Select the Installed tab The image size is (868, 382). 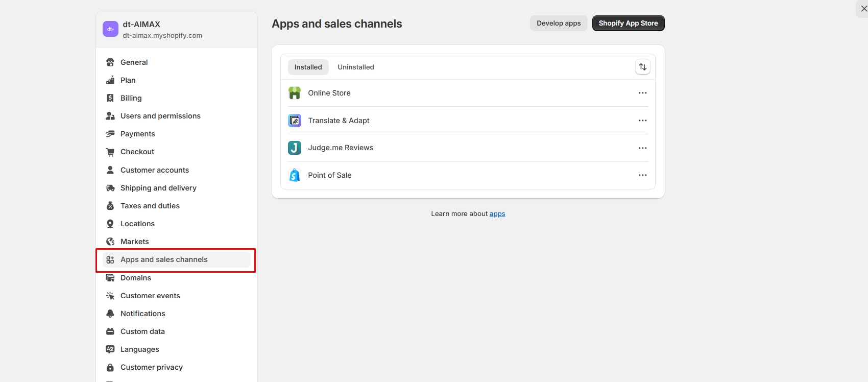coord(308,67)
